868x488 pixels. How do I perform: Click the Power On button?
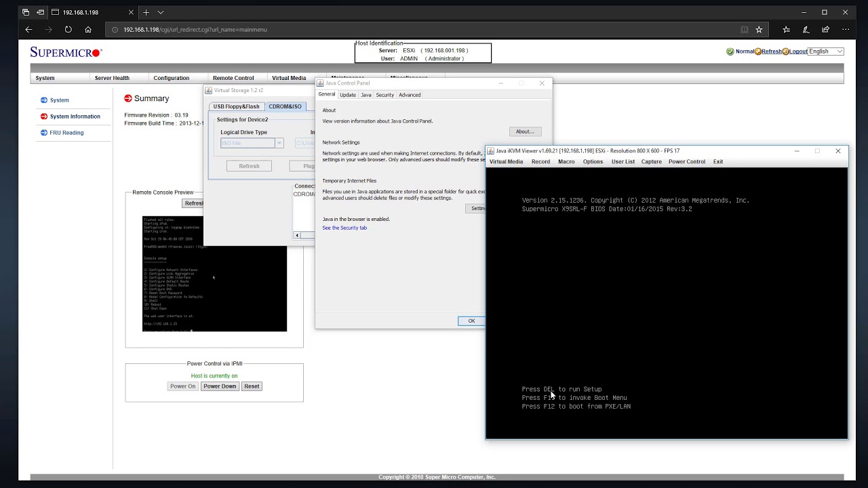click(x=182, y=386)
